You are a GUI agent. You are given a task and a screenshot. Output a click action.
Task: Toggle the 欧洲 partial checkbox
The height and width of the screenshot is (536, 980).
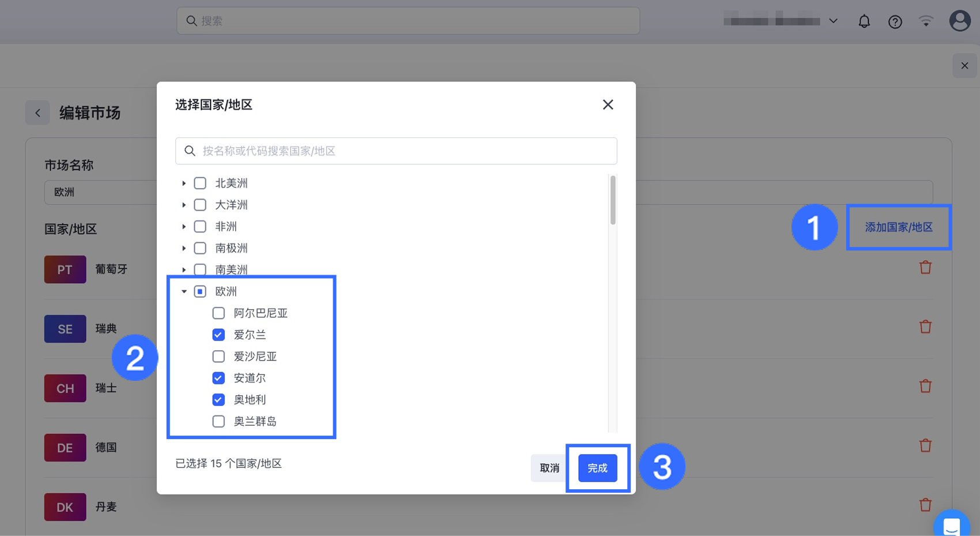pos(200,291)
